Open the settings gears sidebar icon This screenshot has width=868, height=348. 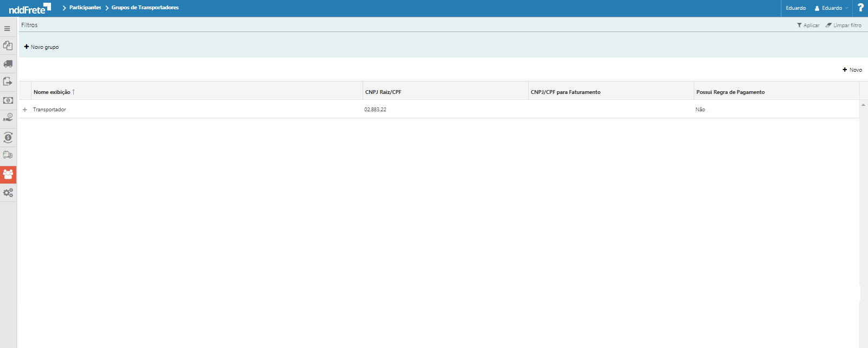click(x=8, y=193)
